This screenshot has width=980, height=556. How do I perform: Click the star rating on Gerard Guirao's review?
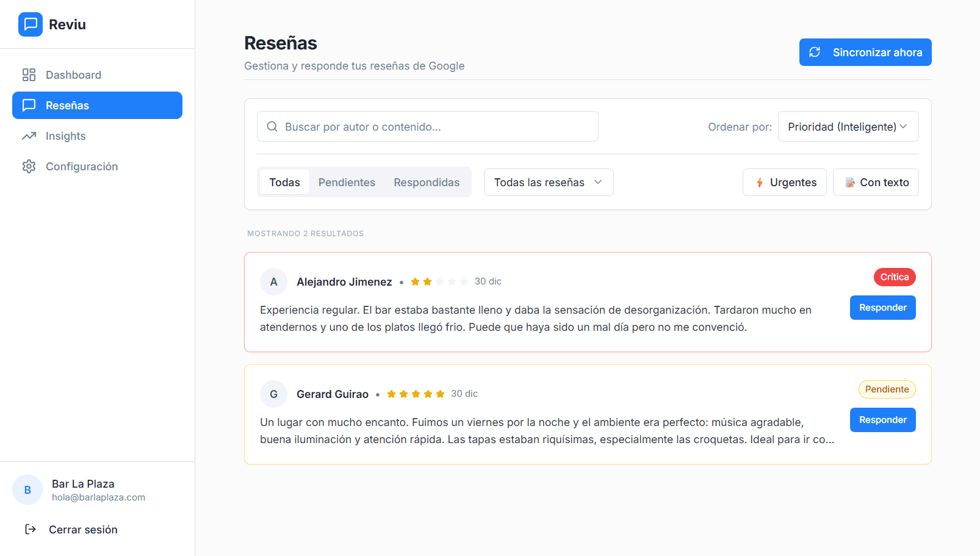click(416, 394)
